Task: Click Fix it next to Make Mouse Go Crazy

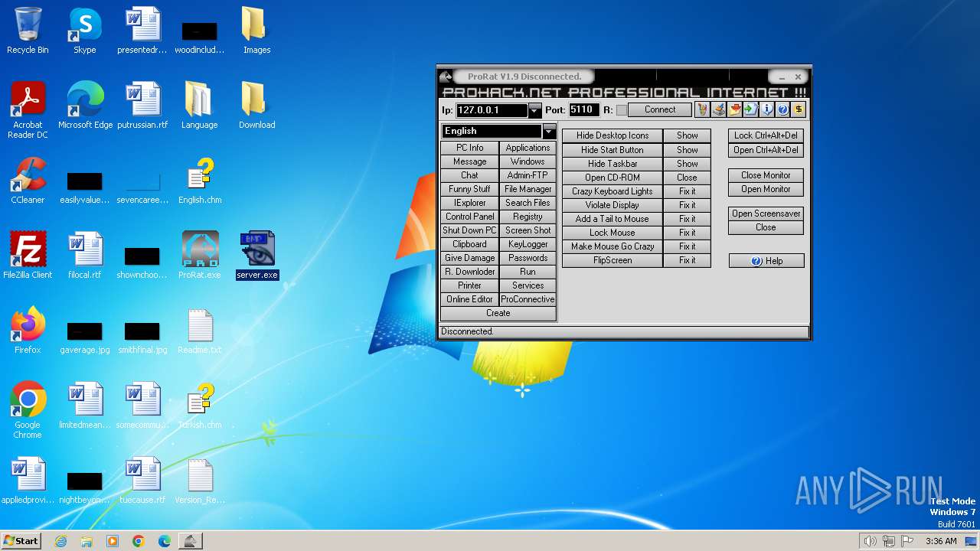Action: 687,246
